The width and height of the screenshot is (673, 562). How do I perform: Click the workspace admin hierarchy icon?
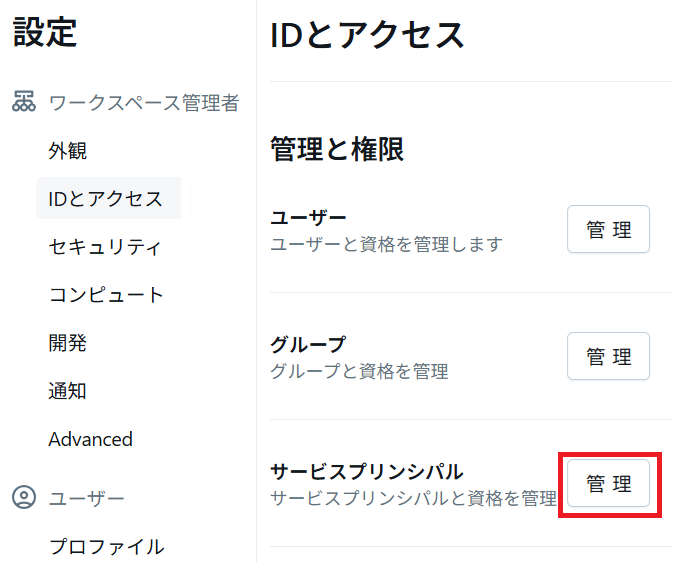click(24, 102)
